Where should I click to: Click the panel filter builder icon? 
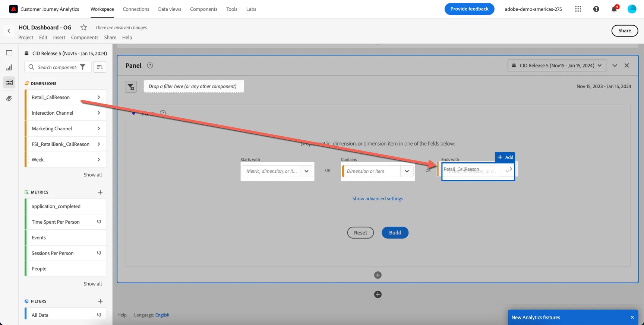click(131, 87)
